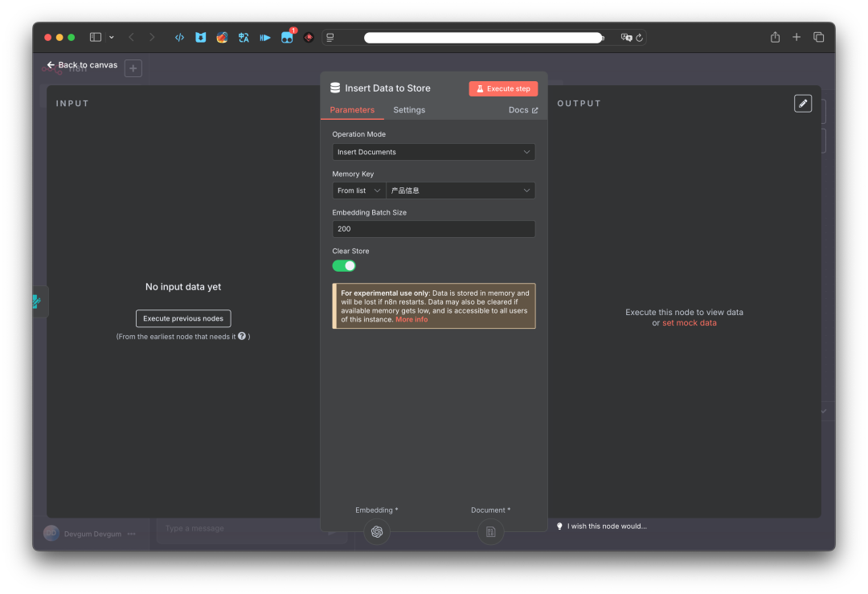Click Execute previous nodes button
868x594 pixels.
click(183, 318)
